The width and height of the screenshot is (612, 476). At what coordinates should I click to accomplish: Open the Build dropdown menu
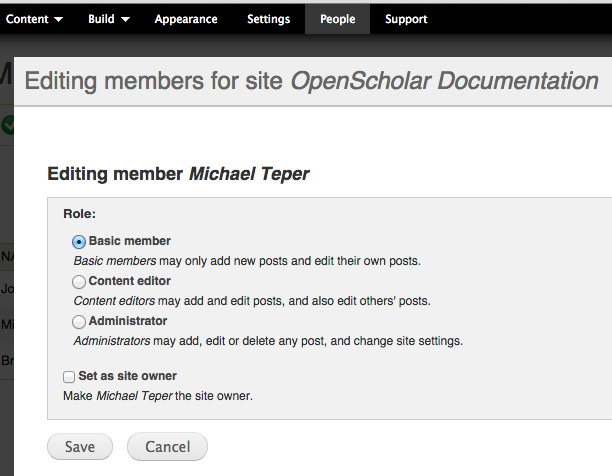click(109, 19)
